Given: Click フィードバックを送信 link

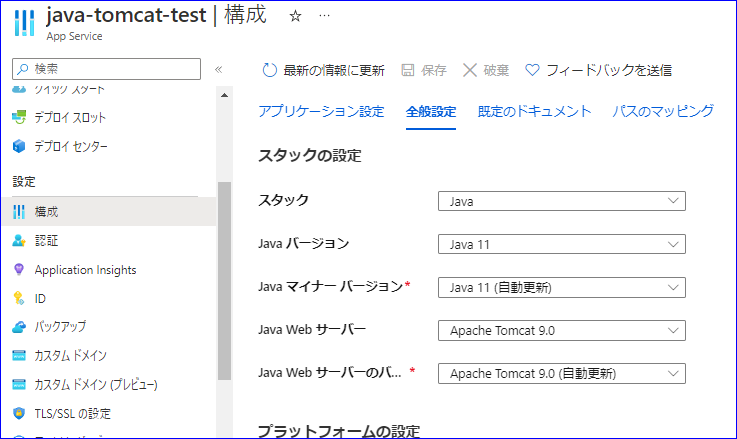Looking at the screenshot, I should pos(609,71).
